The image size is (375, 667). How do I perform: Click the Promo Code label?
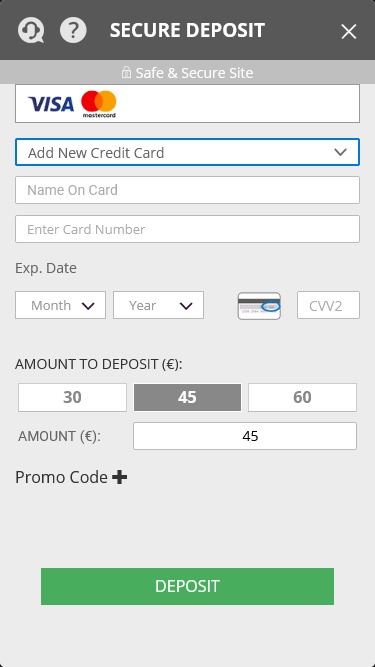pos(61,477)
